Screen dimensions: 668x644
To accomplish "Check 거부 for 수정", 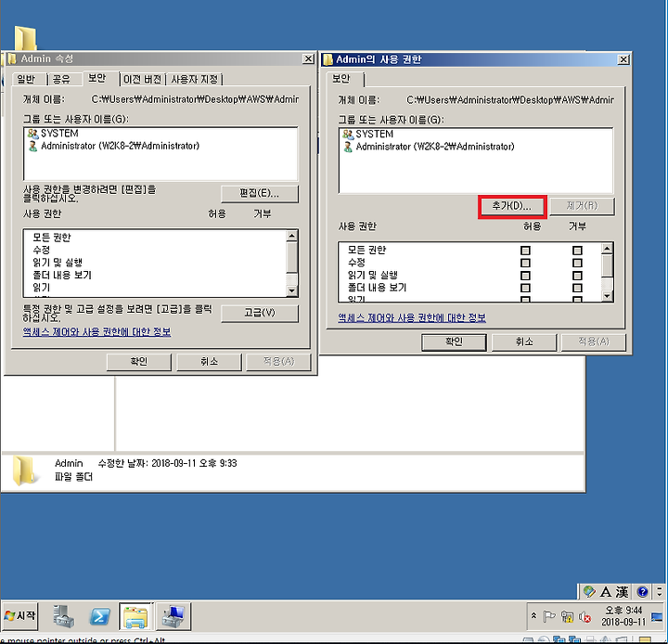I will pyautogui.click(x=577, y=263).
